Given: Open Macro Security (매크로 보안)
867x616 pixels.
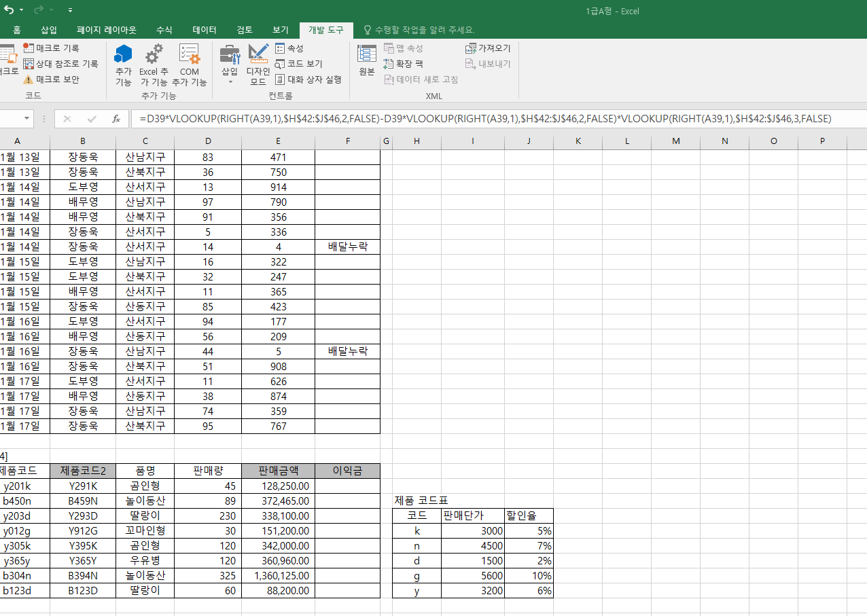Looking at the screenshot, I should 29,79.
